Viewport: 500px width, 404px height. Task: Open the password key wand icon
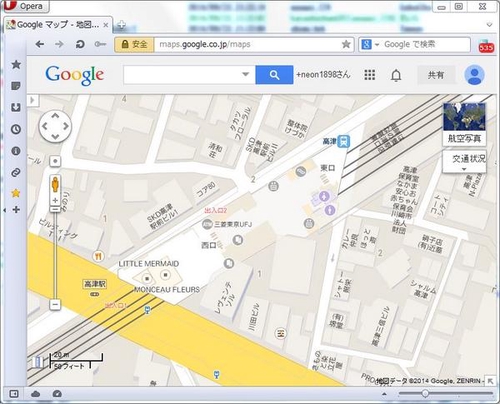(100, 44)
